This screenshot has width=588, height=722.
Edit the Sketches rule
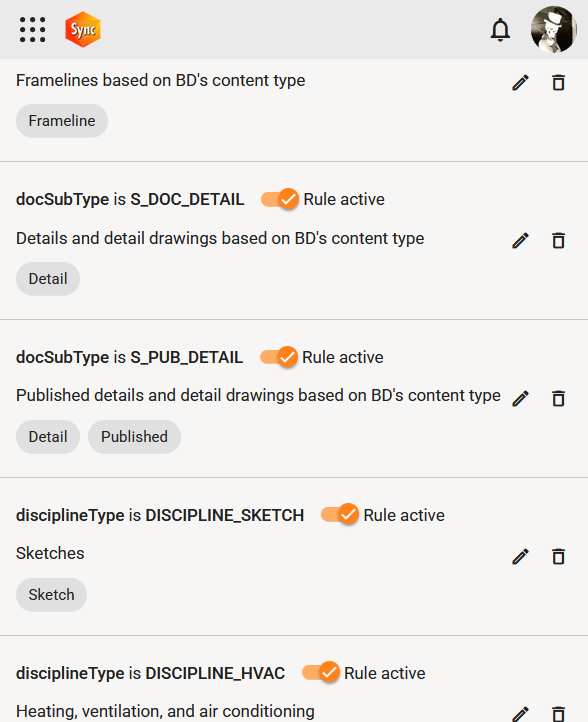(x=520, y=557)
